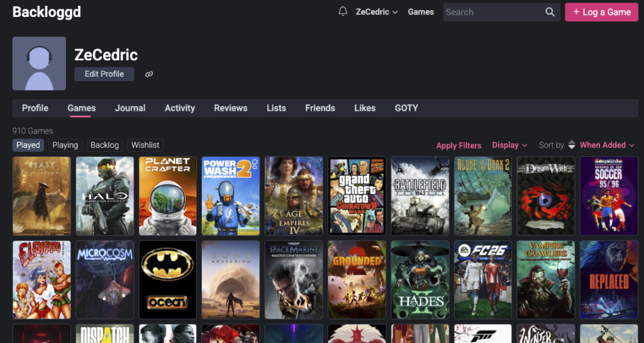Open the Battlefield 1943 cover

419,196
